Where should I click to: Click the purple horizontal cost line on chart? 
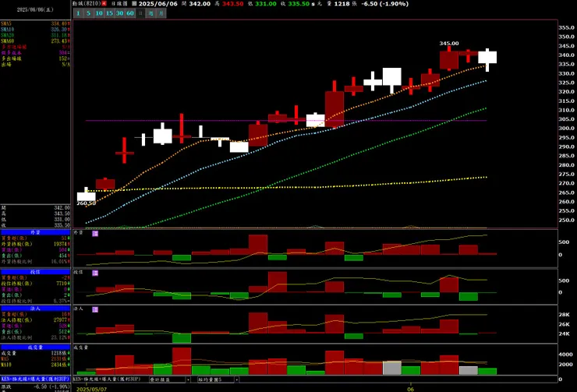click(x=286, y=121)
